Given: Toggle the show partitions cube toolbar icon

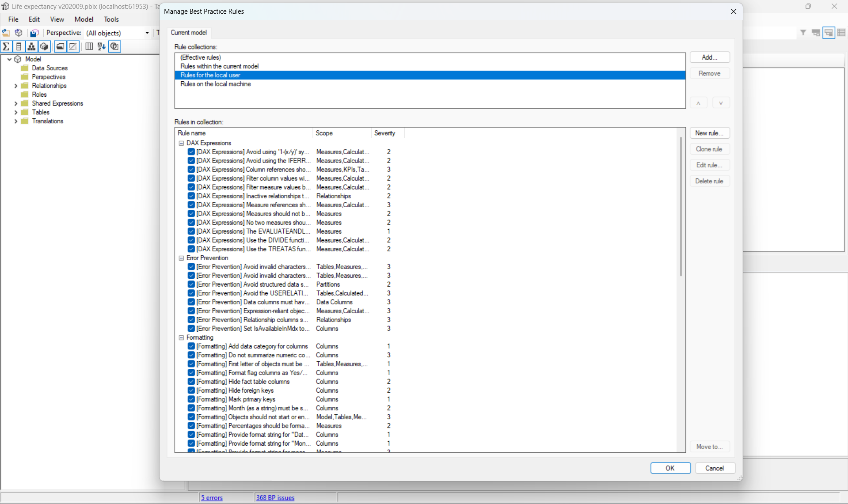Looking at the screenshot, I should tap(44, 46).
